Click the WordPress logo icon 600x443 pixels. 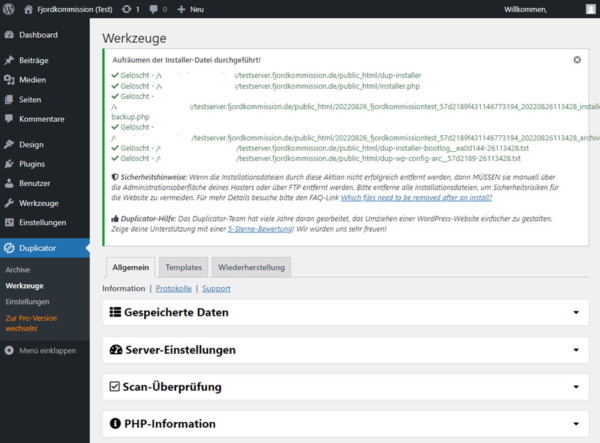point(8,9)
